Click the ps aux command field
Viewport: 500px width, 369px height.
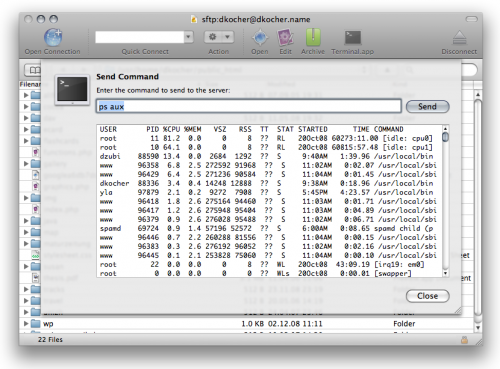(249, 106)
